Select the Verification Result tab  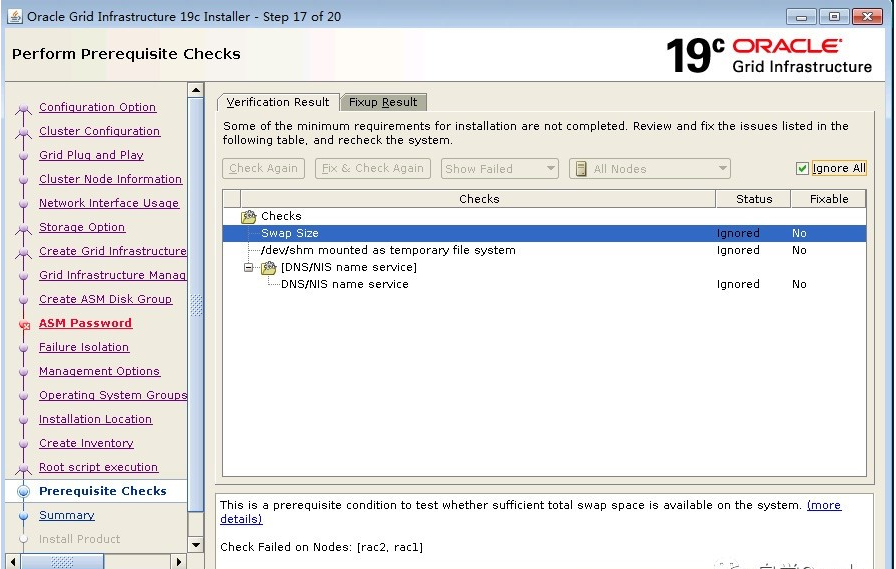tap(277, 102)
